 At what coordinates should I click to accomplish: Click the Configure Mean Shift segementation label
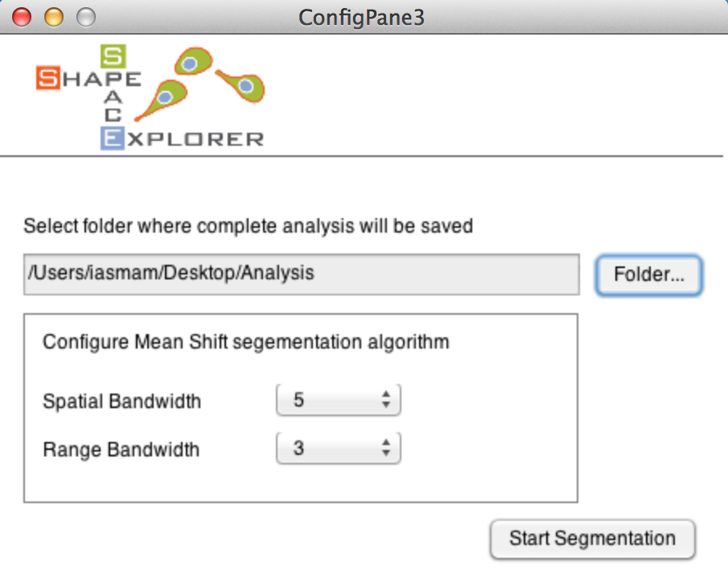[246, 342]
